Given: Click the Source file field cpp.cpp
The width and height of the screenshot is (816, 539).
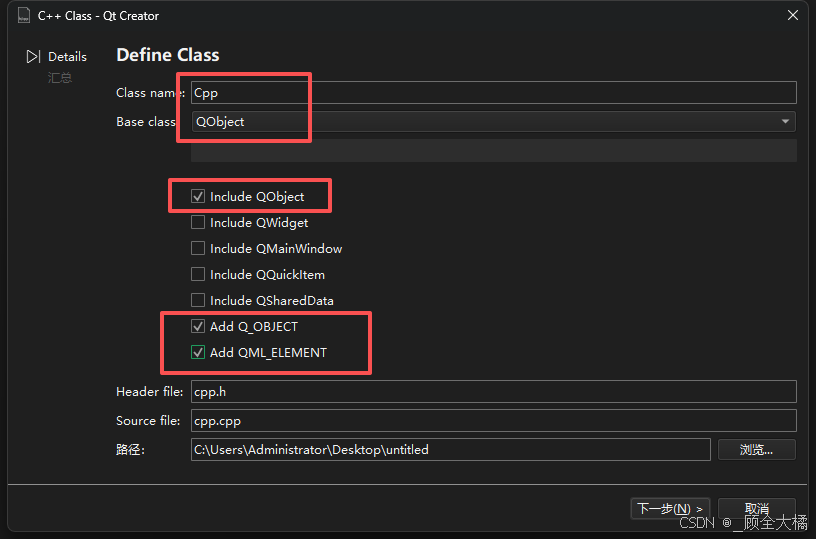Looking at the screenshot, I should (493, 420).
